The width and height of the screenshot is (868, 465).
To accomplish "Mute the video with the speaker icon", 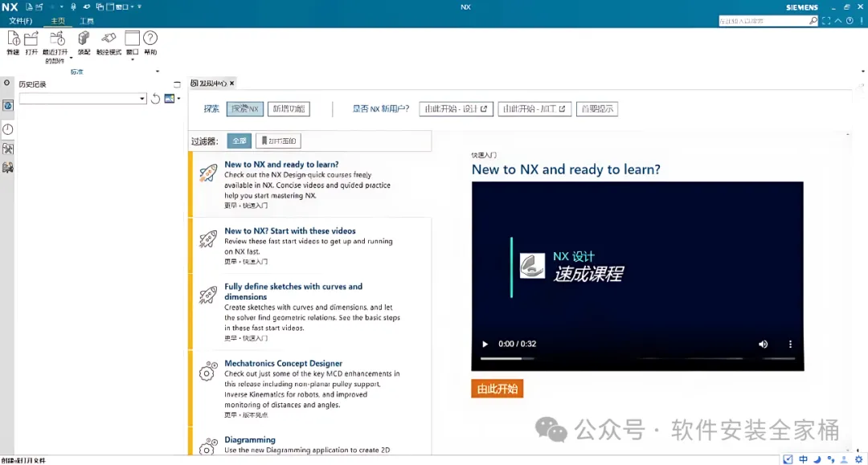I will pos(763,344).
